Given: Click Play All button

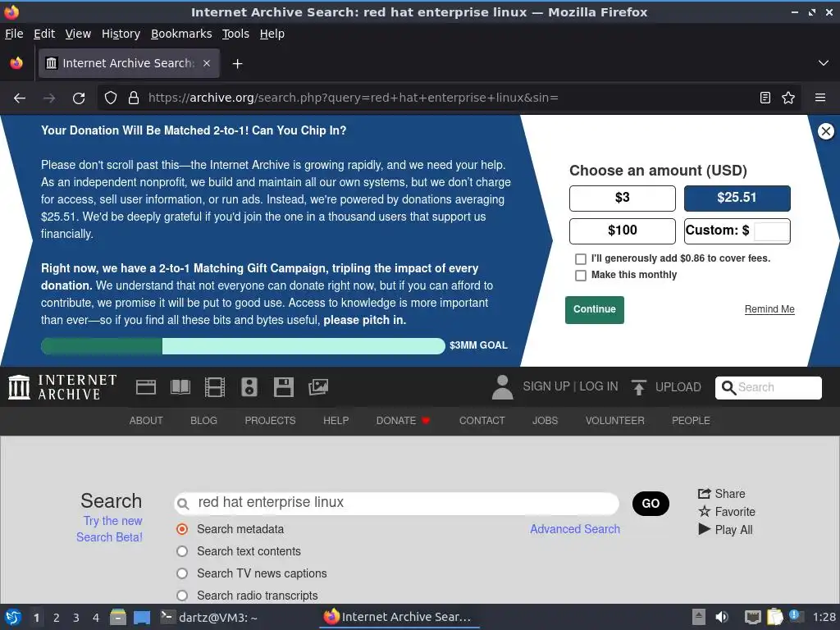Looking at the screenshot, I should 725,530.
